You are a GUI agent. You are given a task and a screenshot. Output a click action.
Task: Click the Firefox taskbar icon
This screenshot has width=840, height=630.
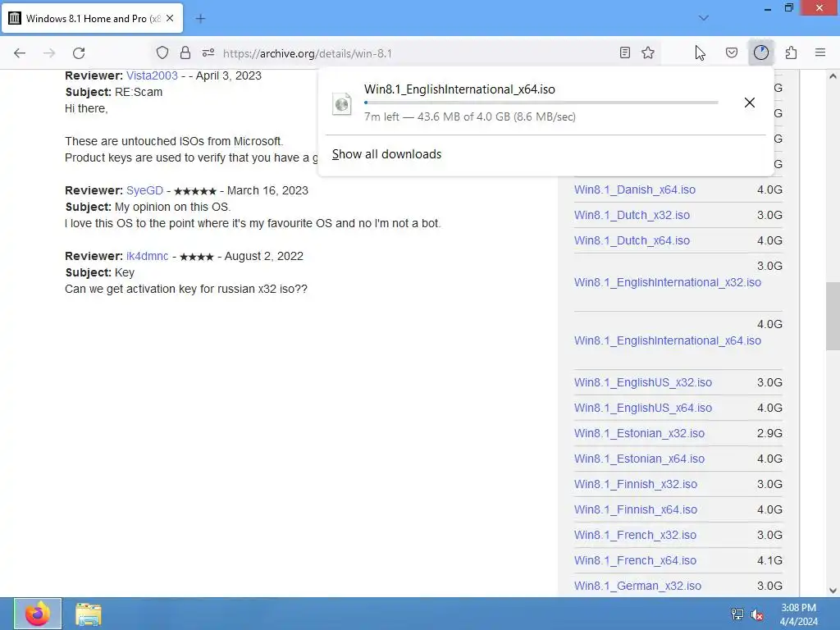tap(38, 614)
